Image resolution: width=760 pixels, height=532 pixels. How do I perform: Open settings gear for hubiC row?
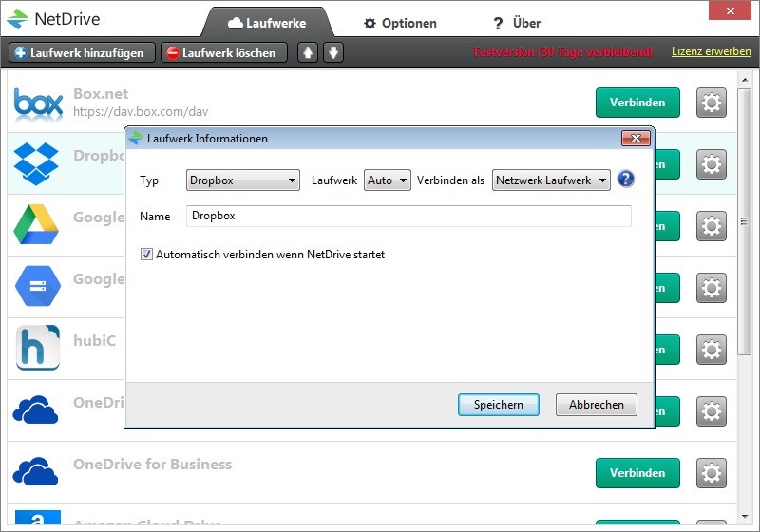[x=711, y=350]
